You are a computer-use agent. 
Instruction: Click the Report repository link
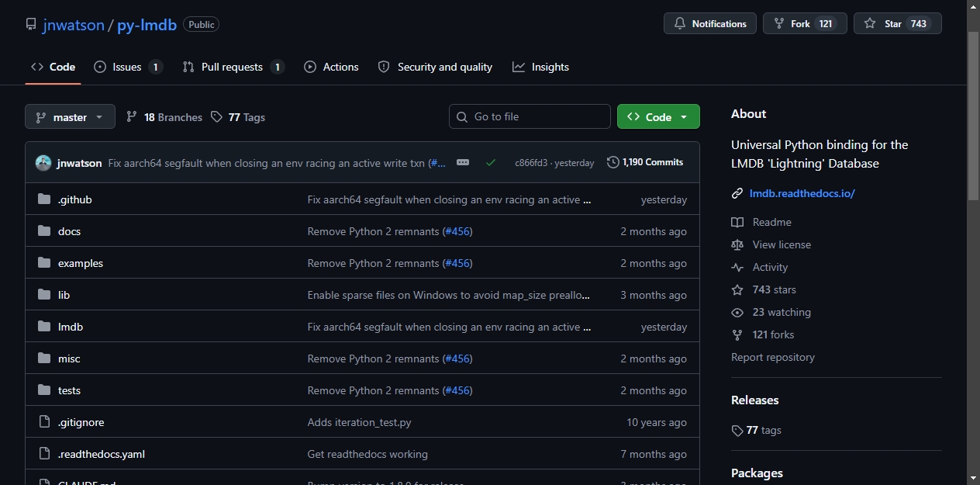[773, 357]
